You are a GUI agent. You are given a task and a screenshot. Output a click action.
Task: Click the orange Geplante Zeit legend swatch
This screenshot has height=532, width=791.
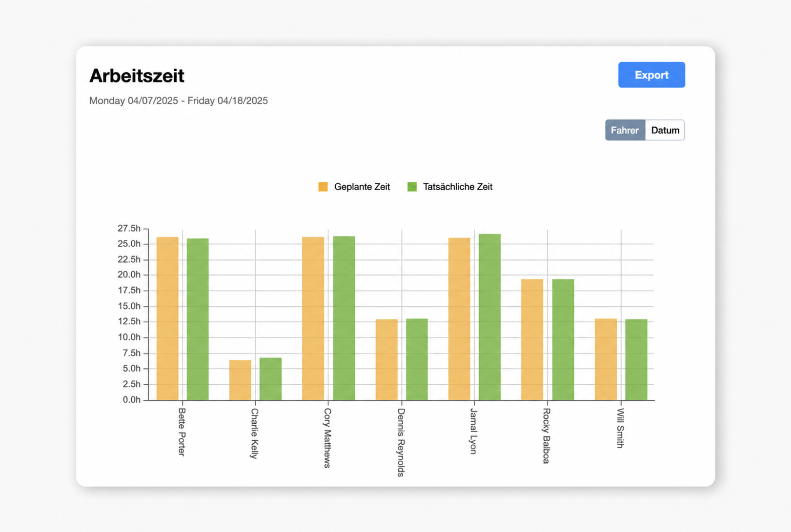(x=323, y=187)
